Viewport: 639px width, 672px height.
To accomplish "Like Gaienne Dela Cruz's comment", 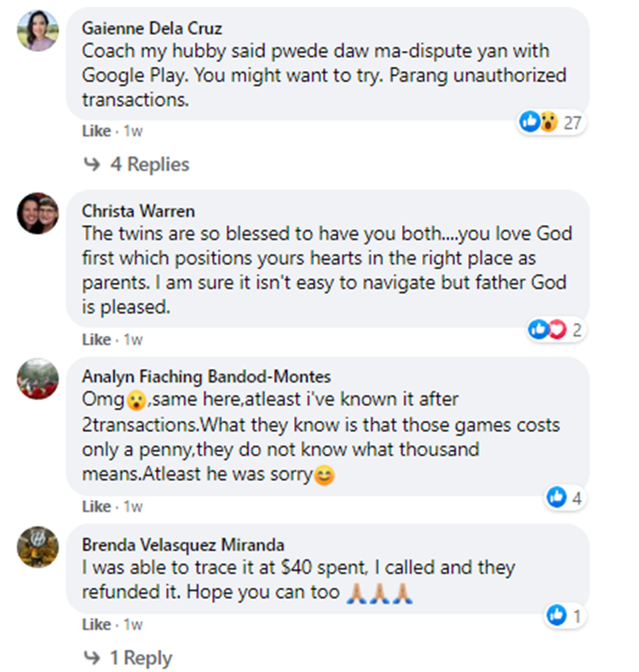I will (96, 131).
